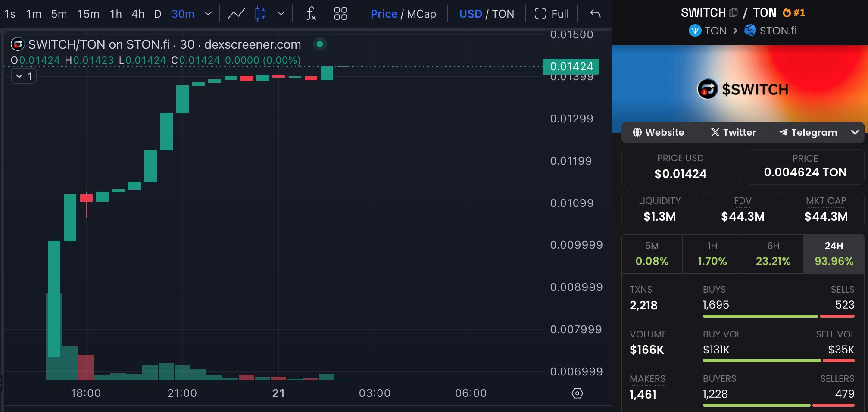Select the D daily timeframe
Screen dimensions: 868x412
point(158,14)
